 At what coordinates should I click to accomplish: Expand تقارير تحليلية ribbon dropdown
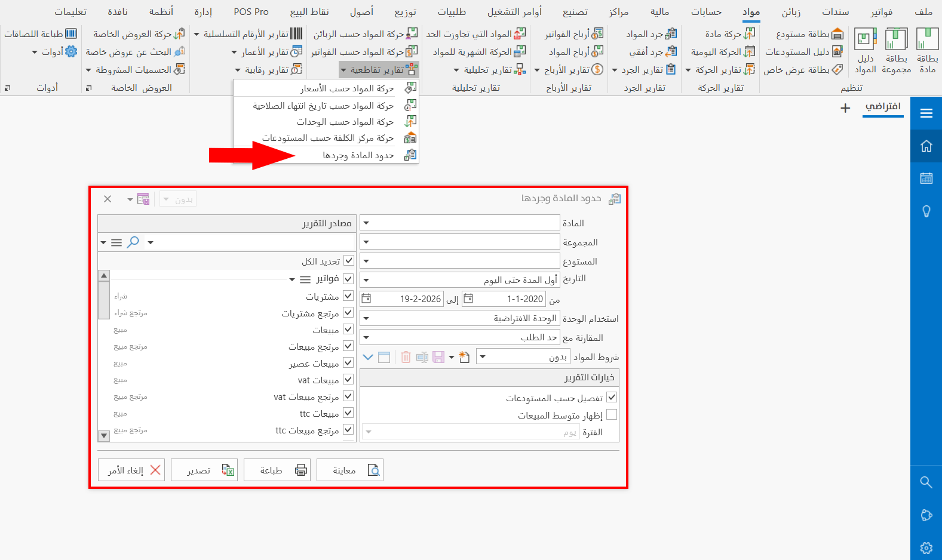[489, 70]
